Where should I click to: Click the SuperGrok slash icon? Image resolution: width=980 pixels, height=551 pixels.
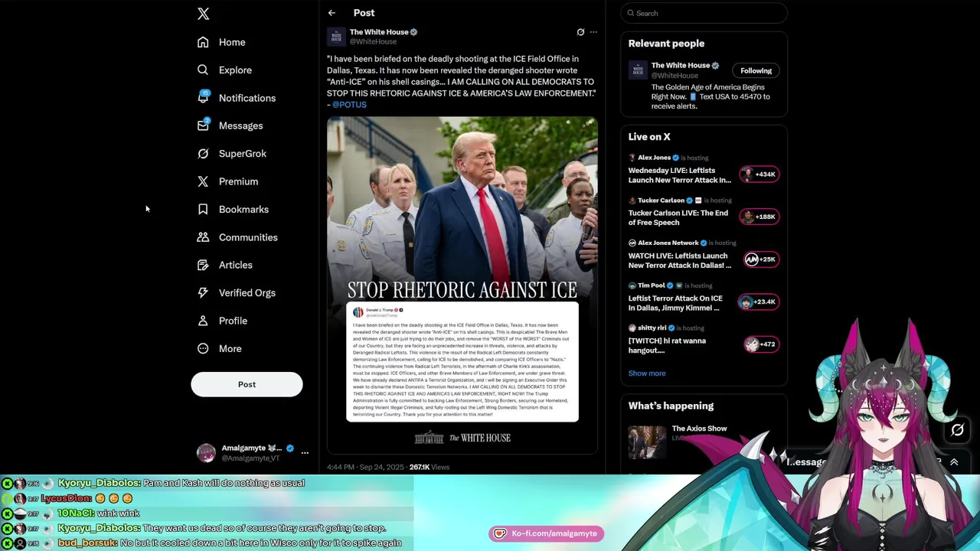(x=203, y=153)
